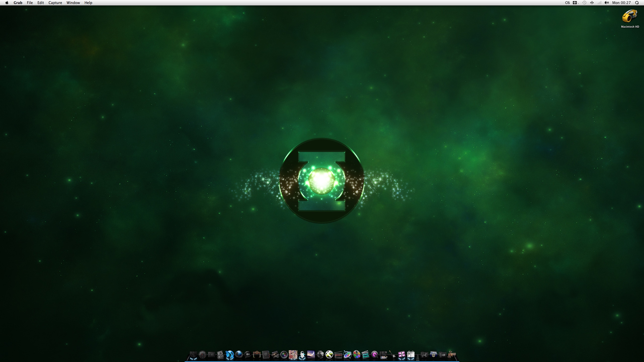Viewport: 644px width, 362px height.
Task: Click the Grab scissors icon in dock
Action: pyautogui.click(x=411, y=355)
